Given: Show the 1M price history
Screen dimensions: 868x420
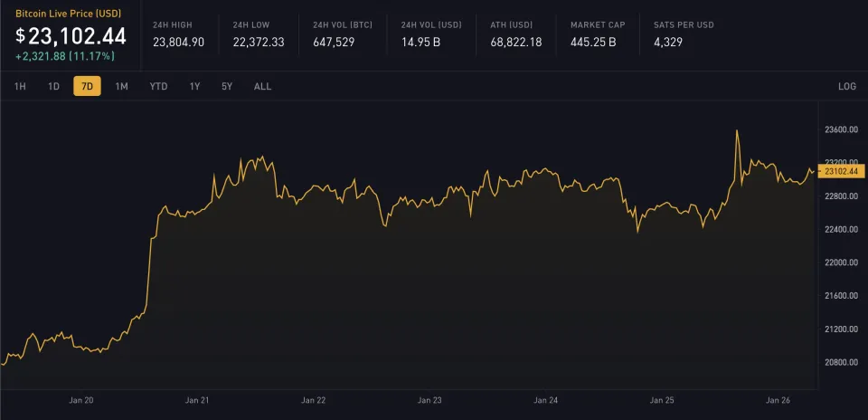Looking at the screenshot, I should click(121, 86).
